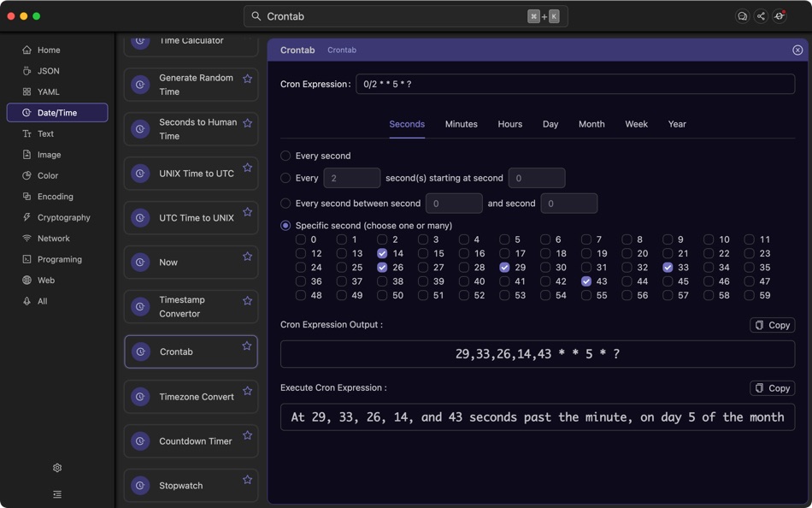The height and width of the screenshot is (508, 812).
Task: Check second 30
Action: [545, 268]
